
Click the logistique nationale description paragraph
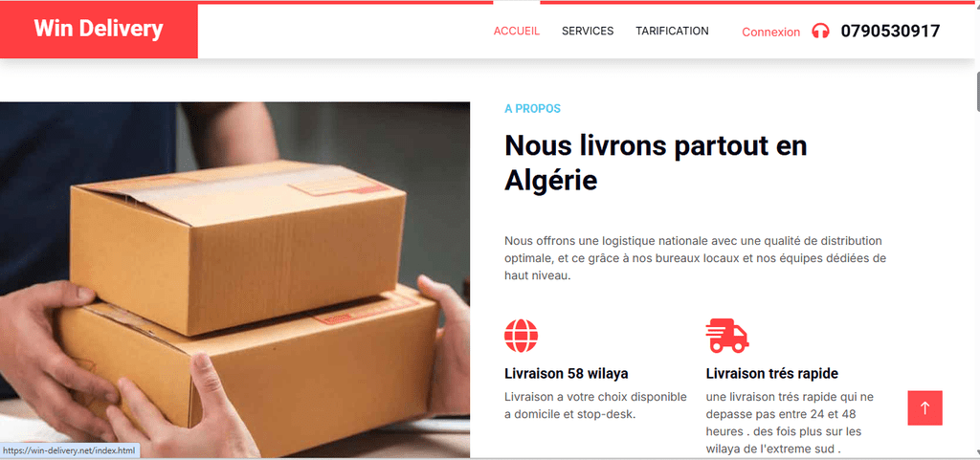695,258
